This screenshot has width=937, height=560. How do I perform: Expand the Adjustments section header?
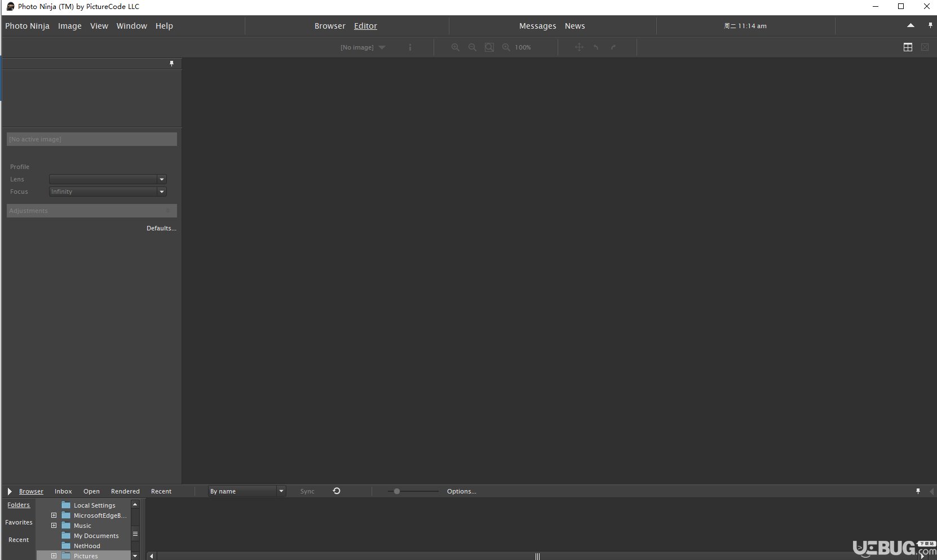[x=92, y=211]
